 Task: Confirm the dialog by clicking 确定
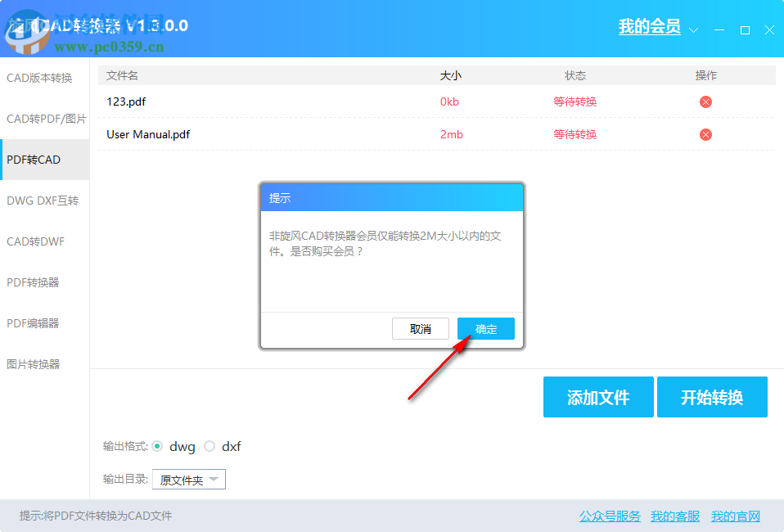point(485,328)
